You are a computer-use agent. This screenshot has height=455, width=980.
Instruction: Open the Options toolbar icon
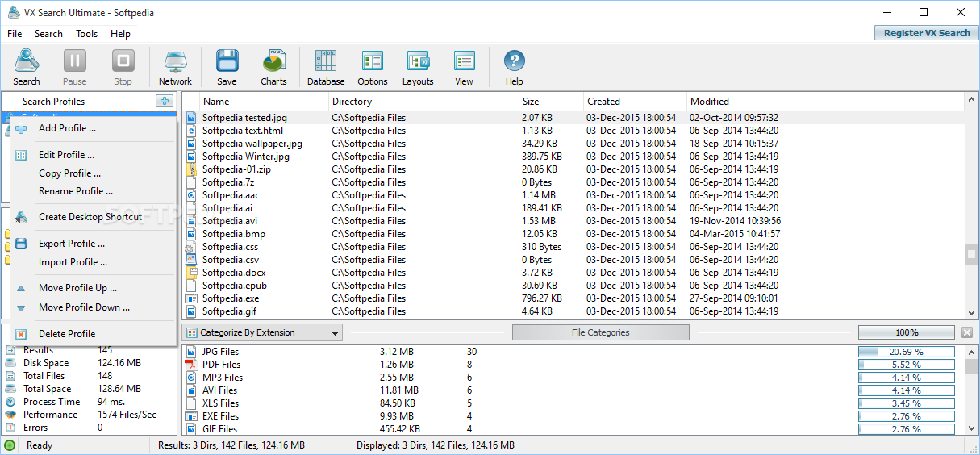[372, 67]
